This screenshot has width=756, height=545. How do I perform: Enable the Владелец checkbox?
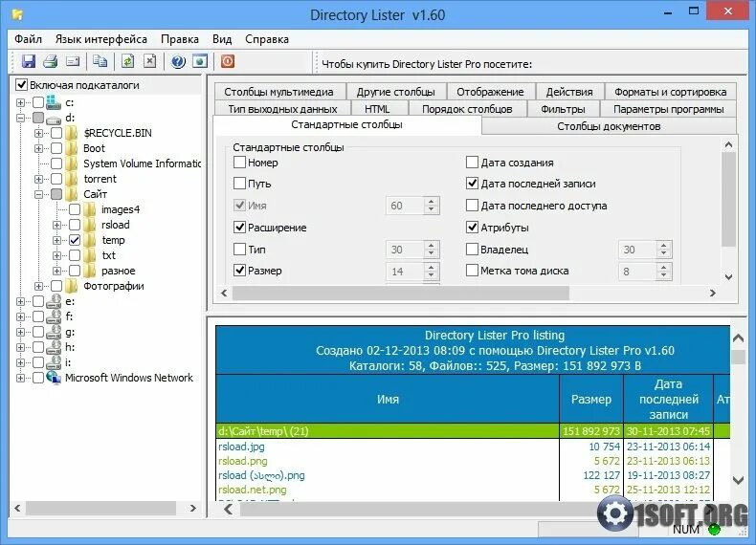coord(472,250)
